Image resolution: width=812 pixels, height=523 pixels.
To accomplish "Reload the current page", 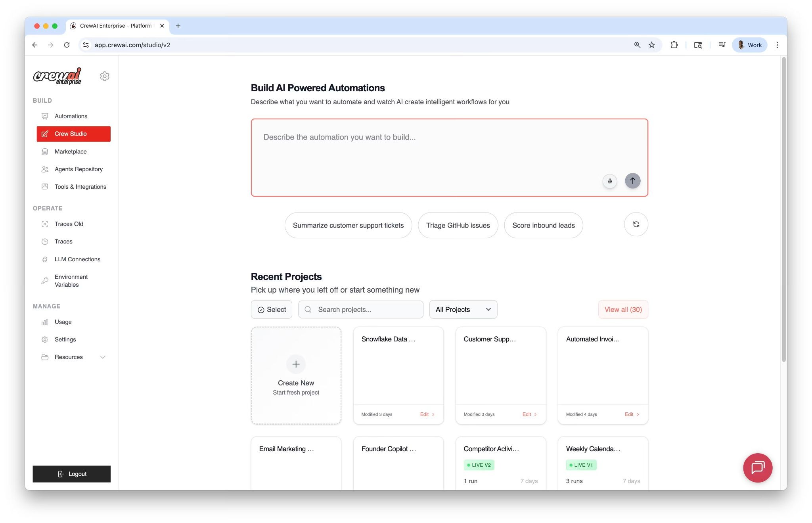I will tap(67, 45).
